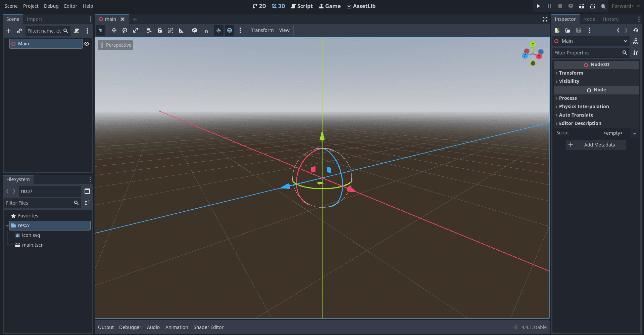This screenshot has width=644, height=335.
Task: Go to next edited object
Action: [626, 30]
